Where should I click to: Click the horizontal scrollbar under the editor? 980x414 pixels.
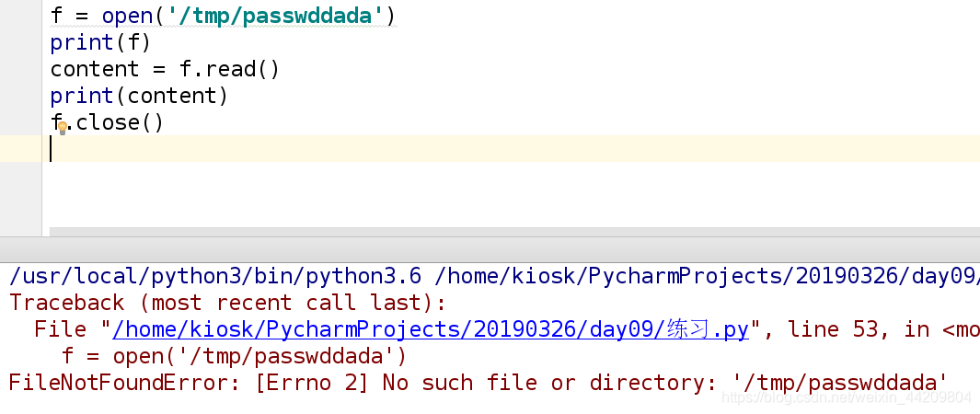(x=514, y=232)
